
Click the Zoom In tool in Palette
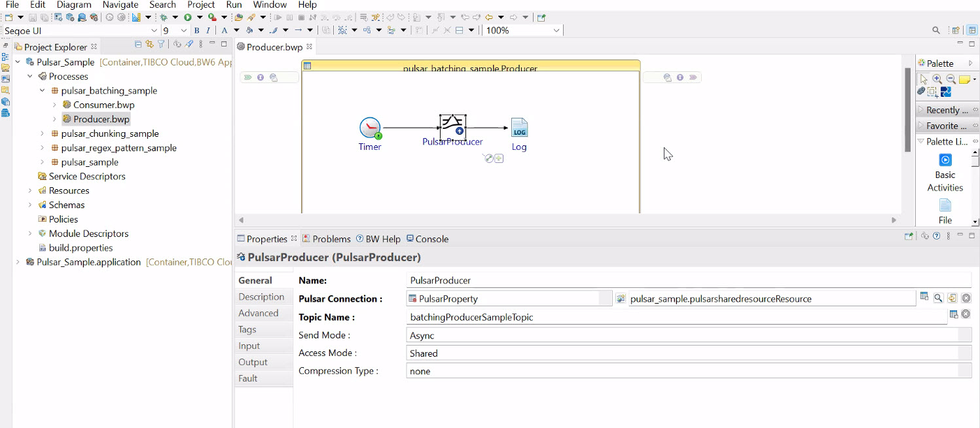coord(937,79)
